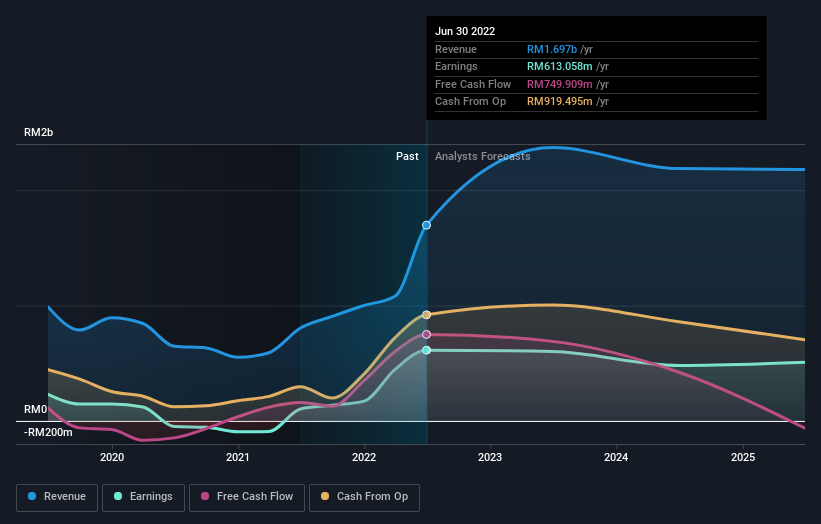Image resolution: width=821 pixels, height=524 pixels.
Task: Click the Cash From Op tooltip row label
Action: click(x=470, y=102)
